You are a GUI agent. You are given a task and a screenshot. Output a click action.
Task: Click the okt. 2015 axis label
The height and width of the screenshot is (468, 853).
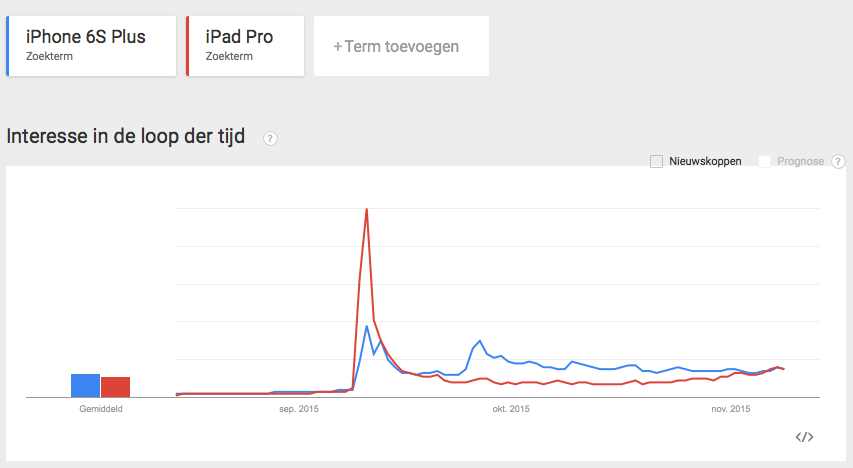tap(511, 409)
